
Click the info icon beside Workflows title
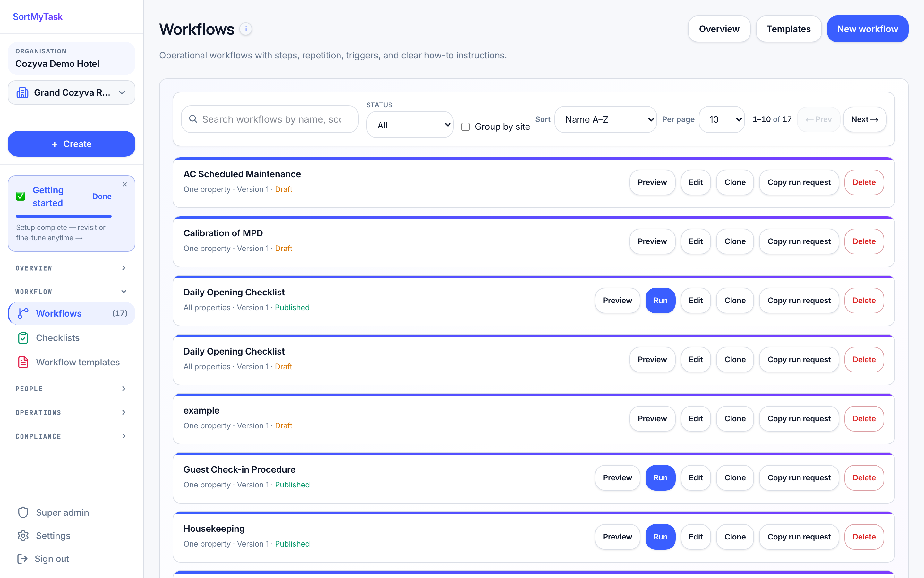pos(246,29)
